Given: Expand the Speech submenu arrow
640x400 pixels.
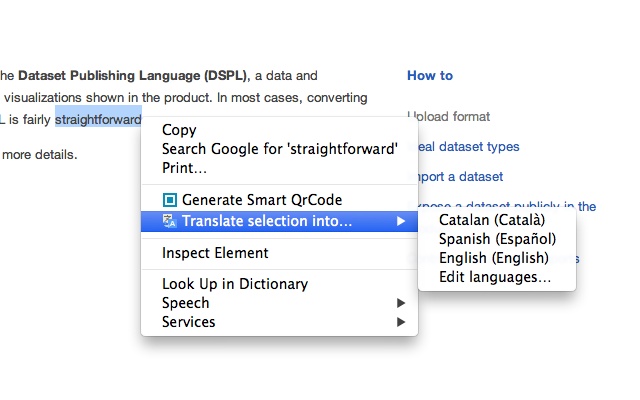Looking at the screenshot, I should coord(401,303).
